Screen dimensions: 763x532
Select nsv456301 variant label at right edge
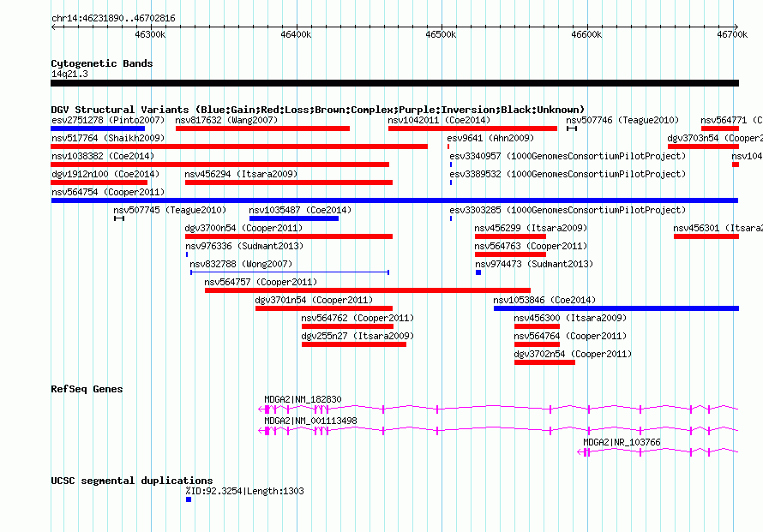[718, 228]
